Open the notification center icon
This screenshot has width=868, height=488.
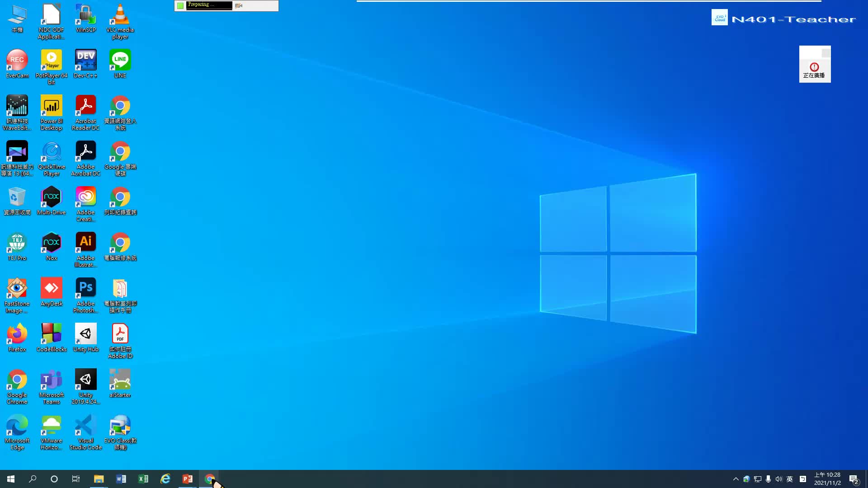pos(854,479)
